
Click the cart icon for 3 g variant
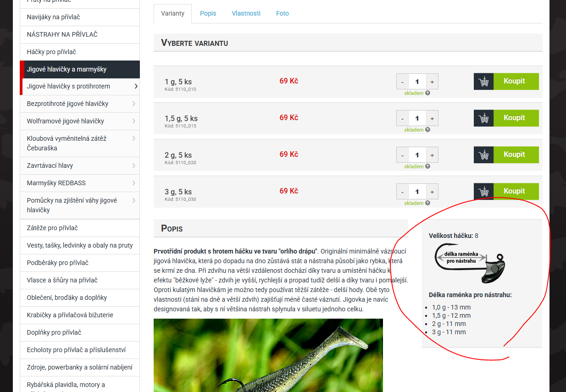[x=483, y=192]
